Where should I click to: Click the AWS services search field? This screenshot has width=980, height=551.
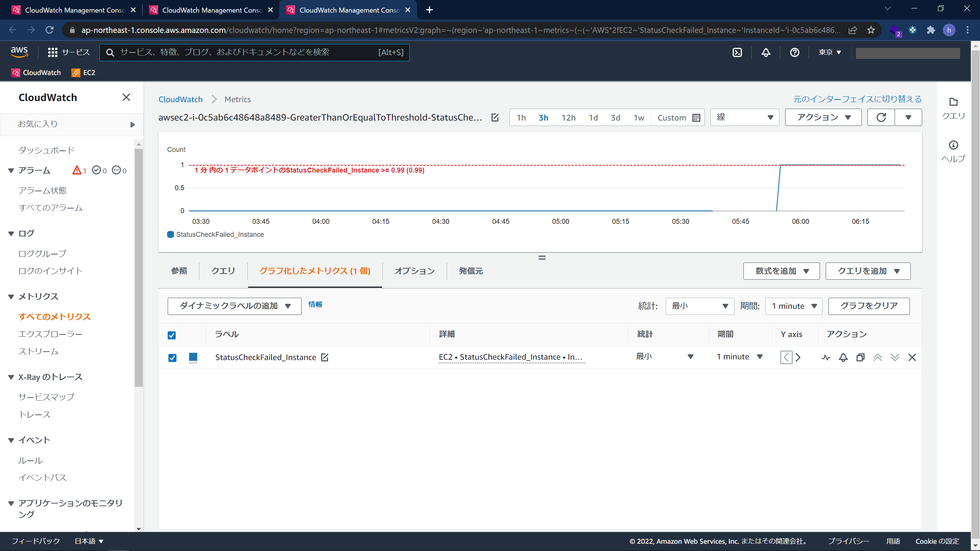(x=255, y=52)
